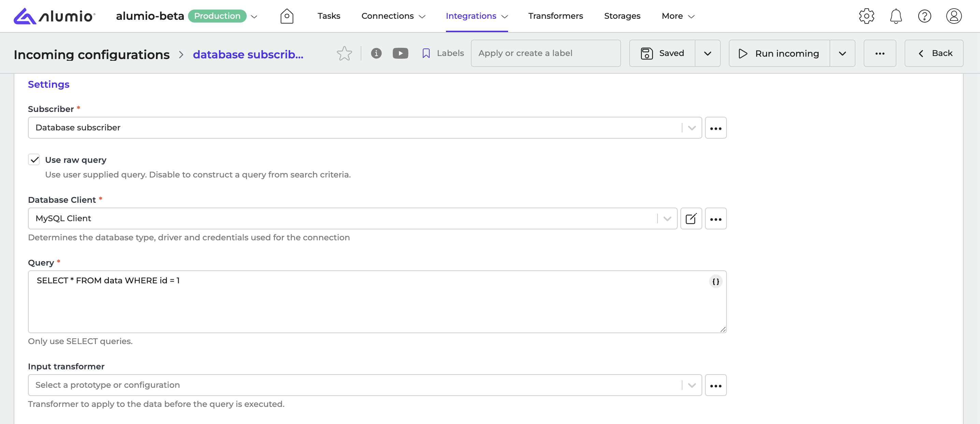The width and height of the screenshot is (980, 424).
Task: Expand the Input transformer dropdown
Action: click(x=692, y=385)
